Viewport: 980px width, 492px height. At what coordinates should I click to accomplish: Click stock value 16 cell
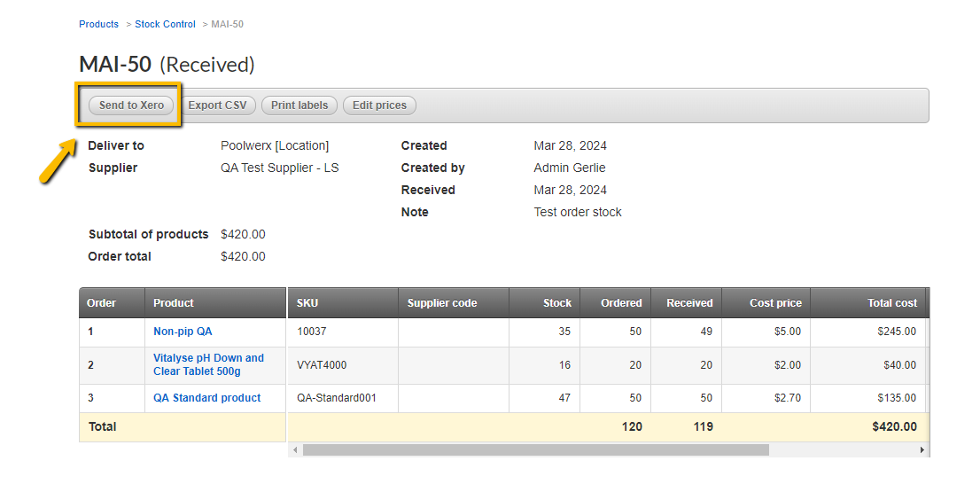[x=544, y=365]
